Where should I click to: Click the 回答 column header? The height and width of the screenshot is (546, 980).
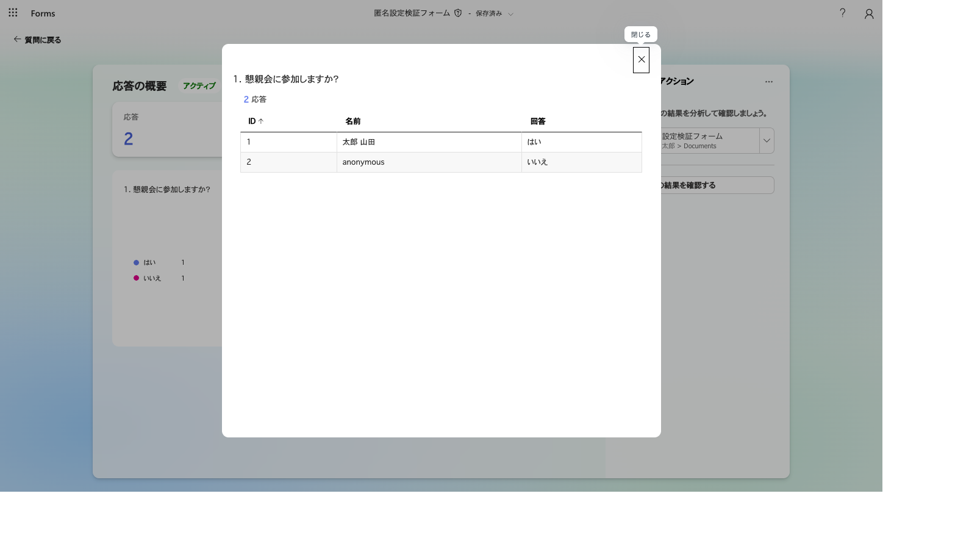[x=538, y=121]
